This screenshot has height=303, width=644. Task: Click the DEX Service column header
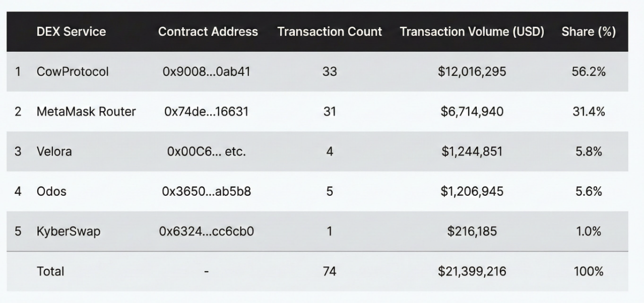coord(71,32)
